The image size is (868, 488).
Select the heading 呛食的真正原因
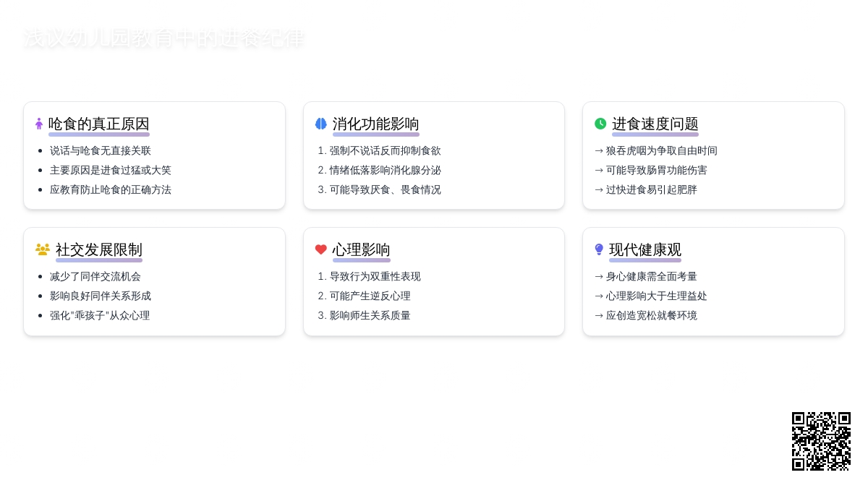[99, 124]
